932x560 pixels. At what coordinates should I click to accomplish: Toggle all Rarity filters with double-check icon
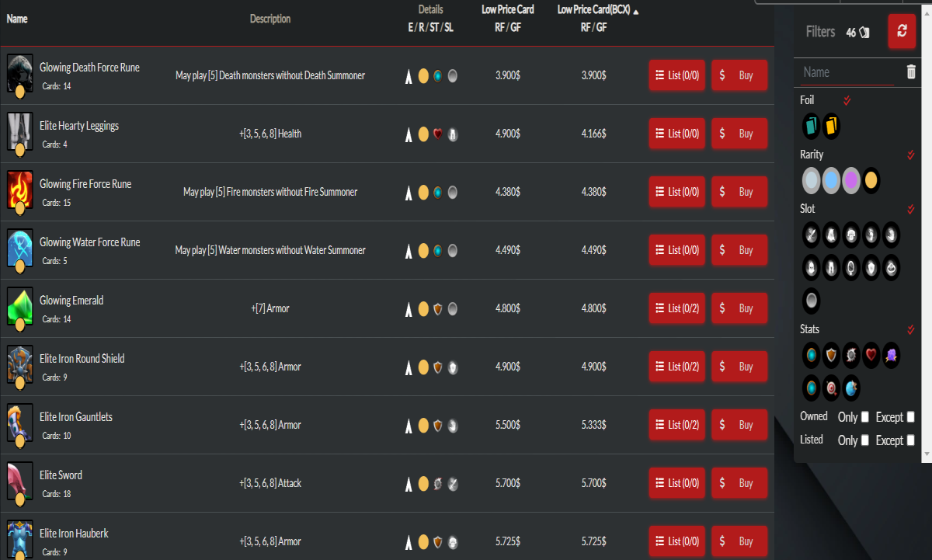(911, 155)
